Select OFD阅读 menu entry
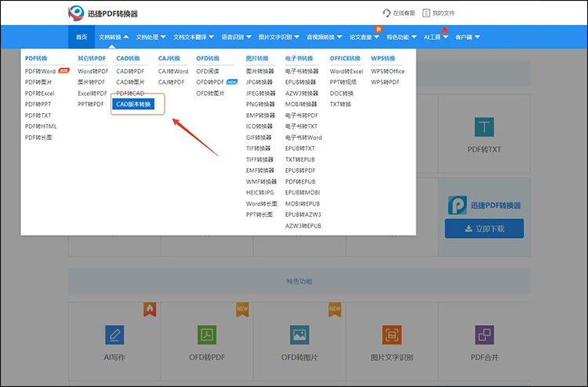This screenshot has width=588, height=387. (x=208, y=71)
